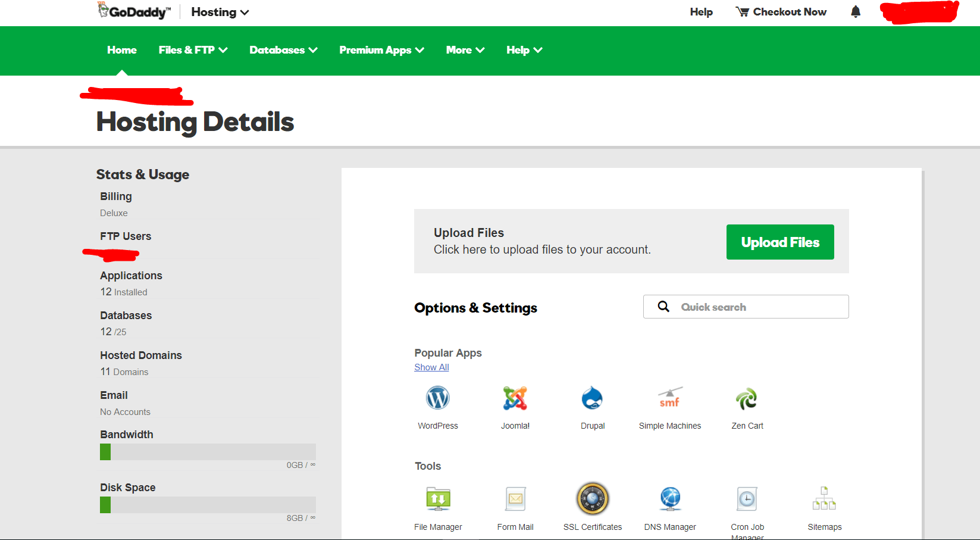Click the Applications stat heading
This screenshot has height=540, width=980.
point(131,276)
